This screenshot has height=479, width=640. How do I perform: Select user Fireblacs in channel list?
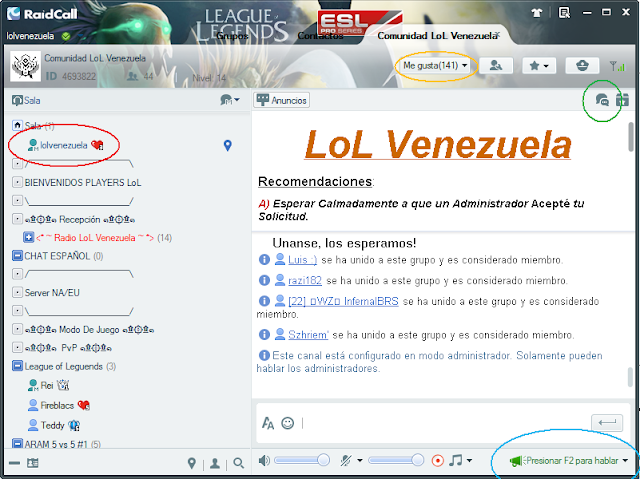[x=58, y=405]
